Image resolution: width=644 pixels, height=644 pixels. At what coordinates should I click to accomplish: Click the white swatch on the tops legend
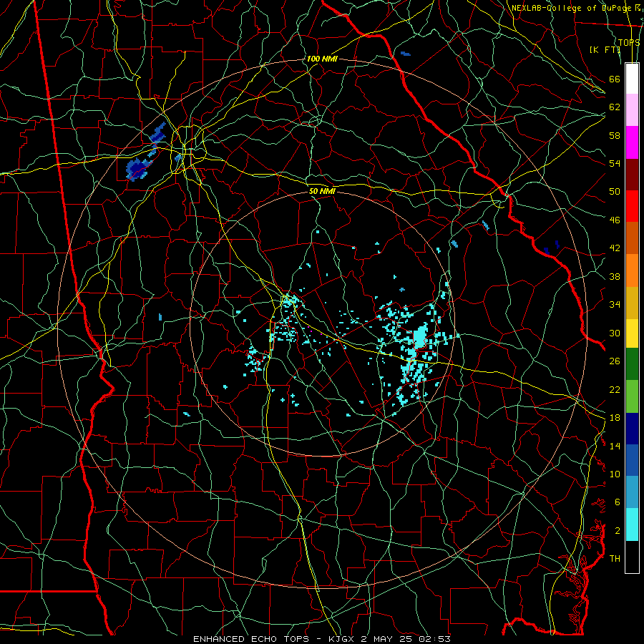pyautogui.click(x=632, y=79)
